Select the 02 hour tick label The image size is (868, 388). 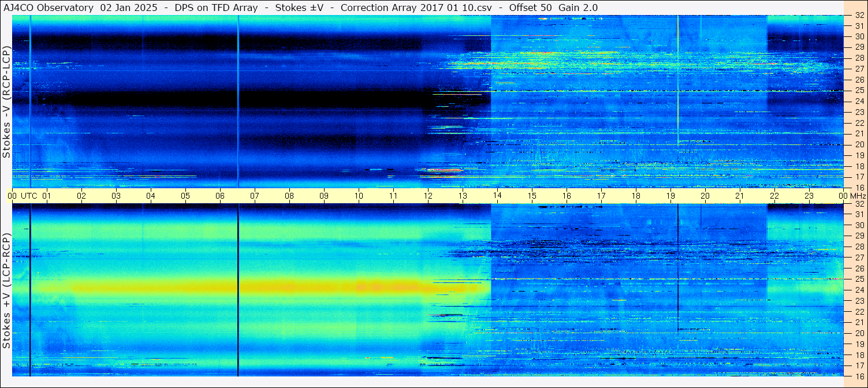coord(81,196)
